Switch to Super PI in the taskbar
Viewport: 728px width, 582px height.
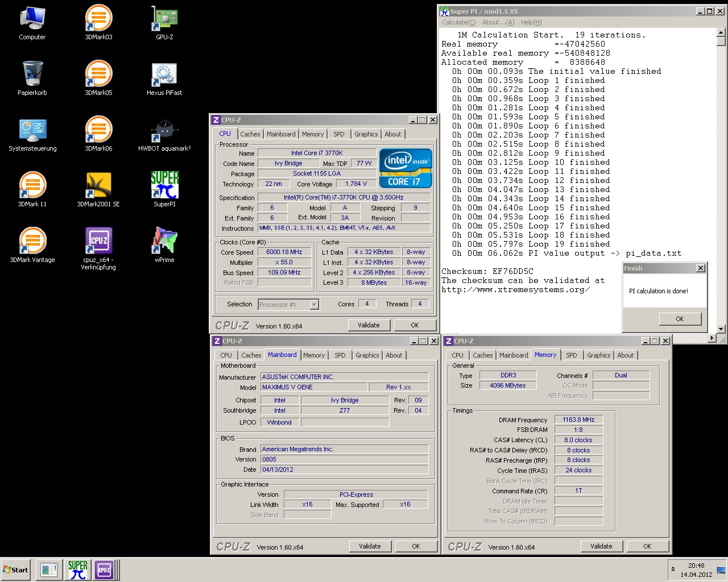[78, 569]
